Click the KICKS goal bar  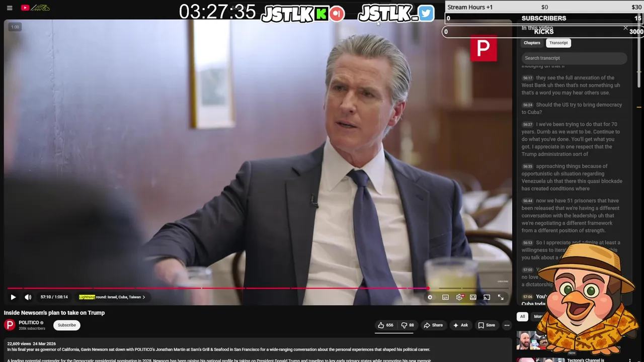coord(543,31)
